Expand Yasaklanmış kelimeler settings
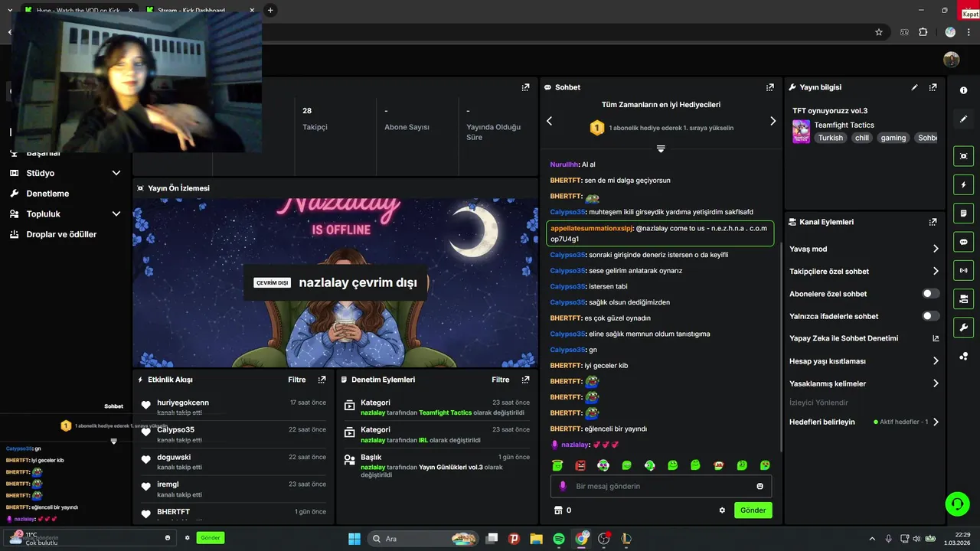 [x=936, y=383]
